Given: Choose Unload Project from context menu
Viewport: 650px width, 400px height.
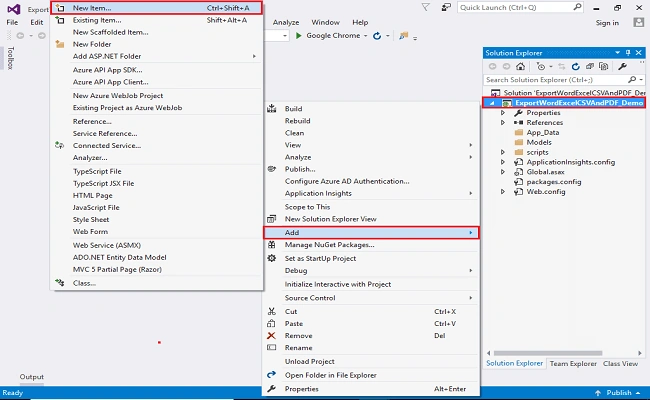Looking at the screenshot, I should pos(371,361).
